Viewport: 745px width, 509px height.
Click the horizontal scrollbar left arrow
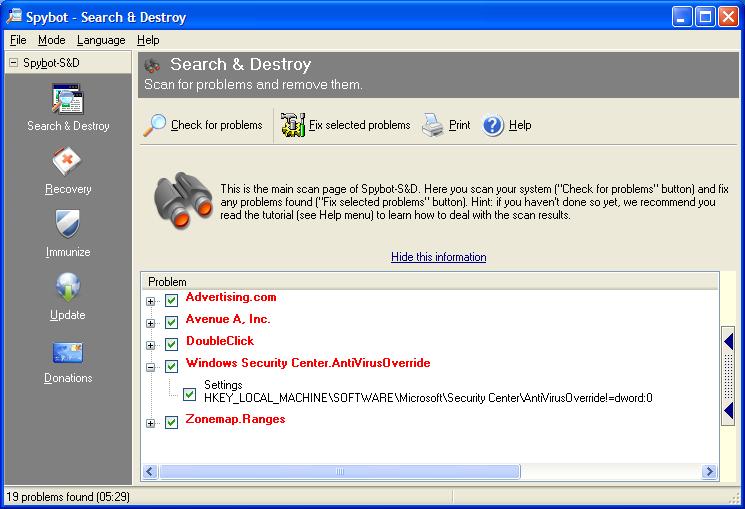[150, 471]
